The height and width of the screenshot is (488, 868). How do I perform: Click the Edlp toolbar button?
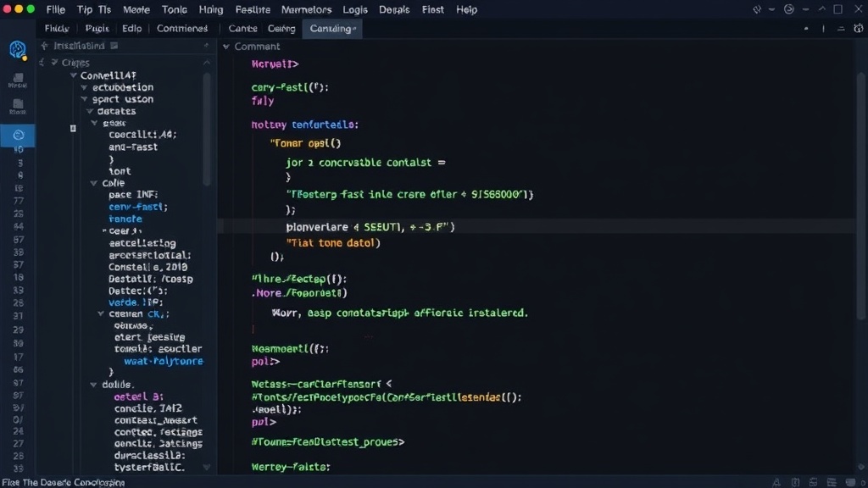[x=131, y=29]
